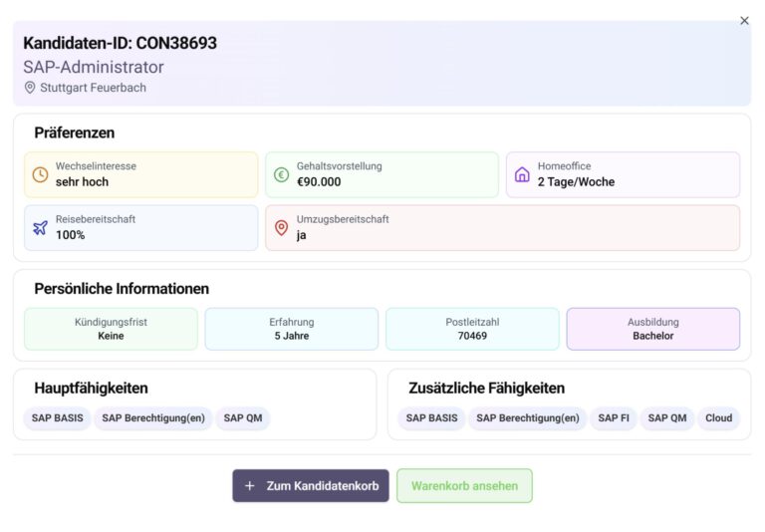Click the SAP BASIS tag under Hauptfähigkeiten

tap(57, 418)
